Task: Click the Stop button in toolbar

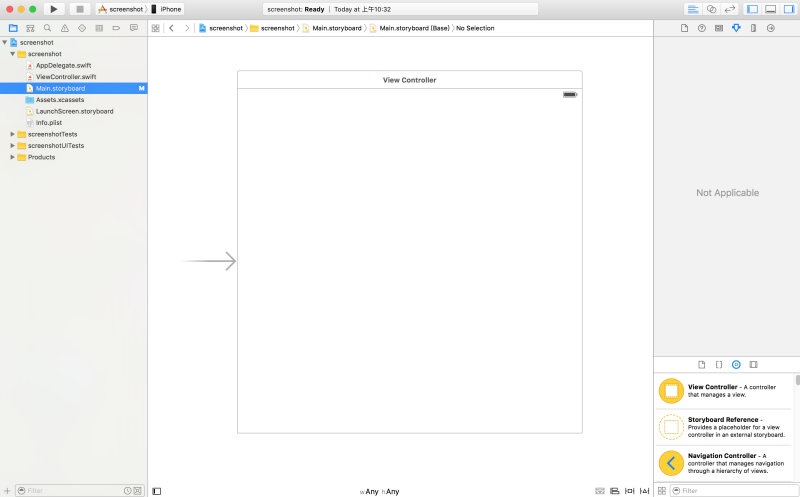Action: pyautogui.click(x=80, y=9)
